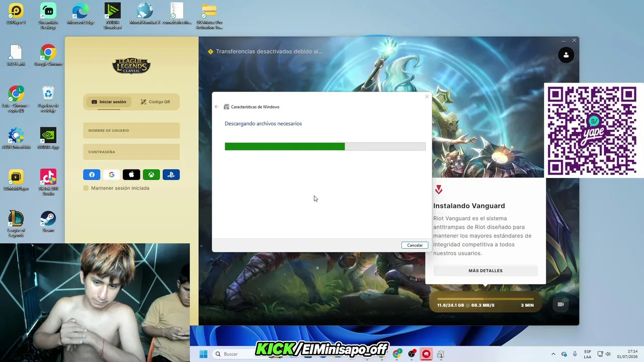644x362 pixels.
Task: Go back in Características de Windows dialog
Action: point(217,107)
